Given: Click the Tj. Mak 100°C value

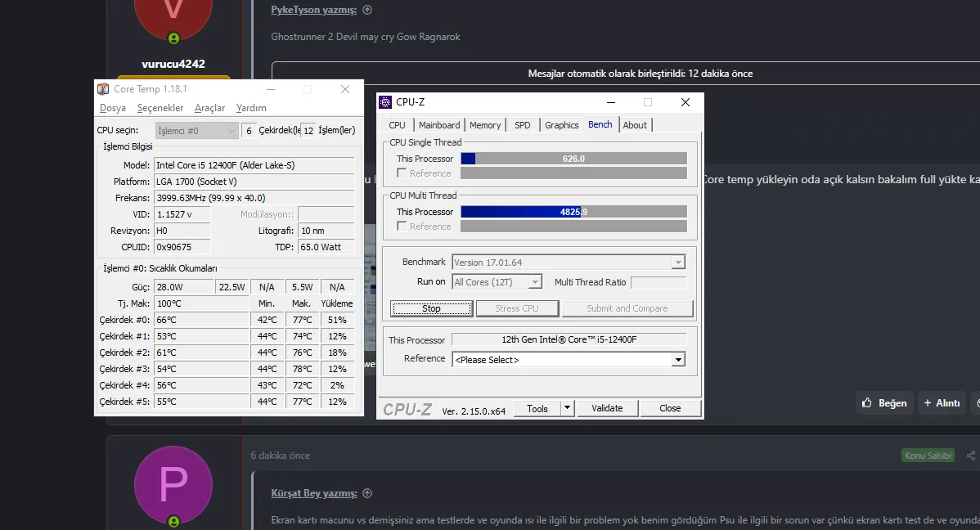Looking at the screenshot, I should pos(201,303).
